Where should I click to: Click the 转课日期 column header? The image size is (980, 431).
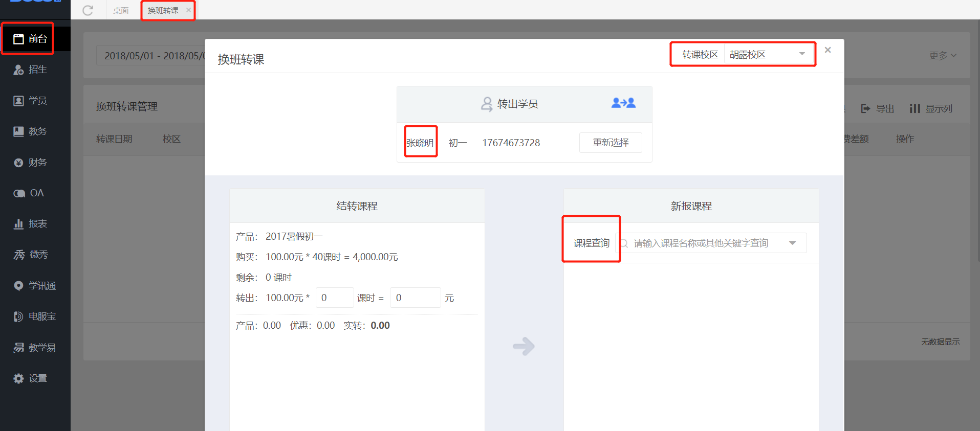[114, 139]
